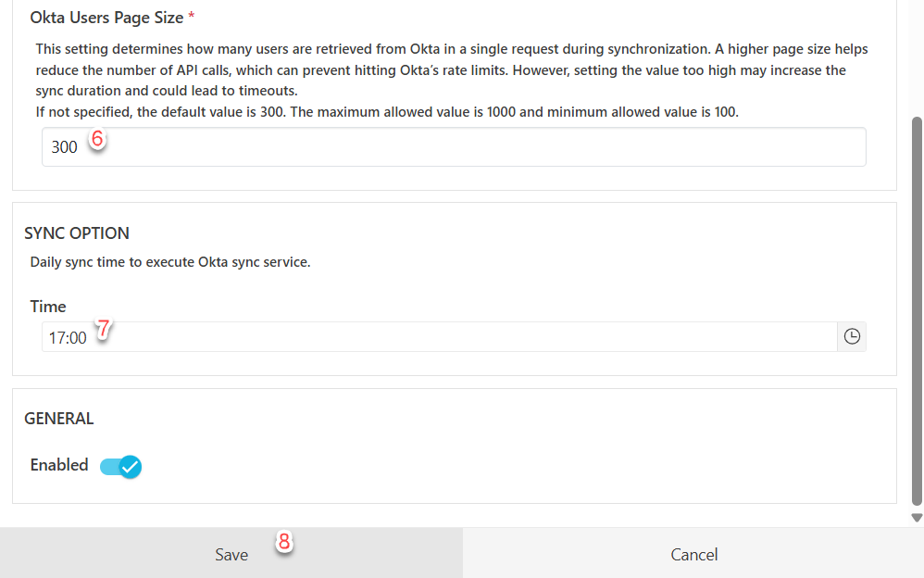The image size is (924, 578).
Task: Click the Enabled label text
Action: point(59,465)
